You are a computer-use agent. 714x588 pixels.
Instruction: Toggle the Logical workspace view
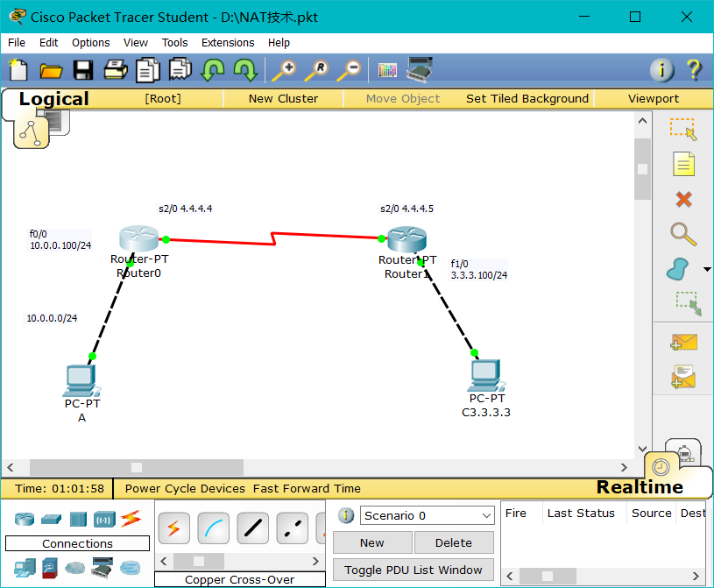53,99
